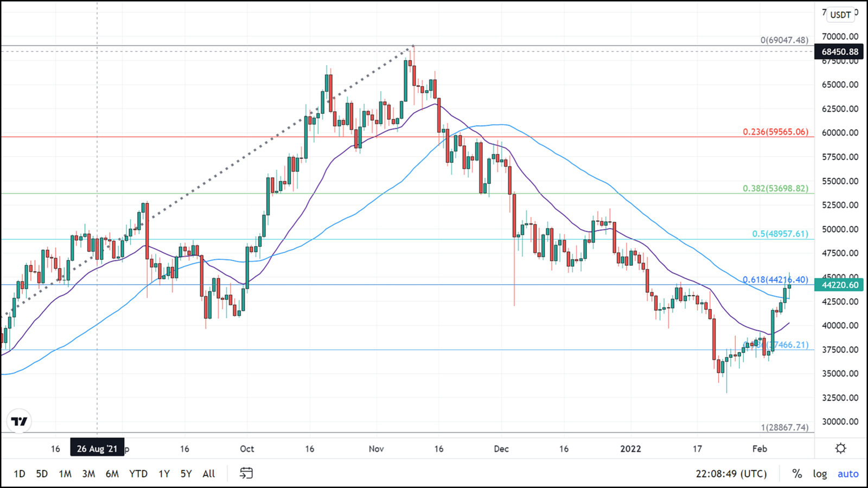Open chart settings gear icon
This screenshot has height=488, width=868.
click(x=840, y=448)
